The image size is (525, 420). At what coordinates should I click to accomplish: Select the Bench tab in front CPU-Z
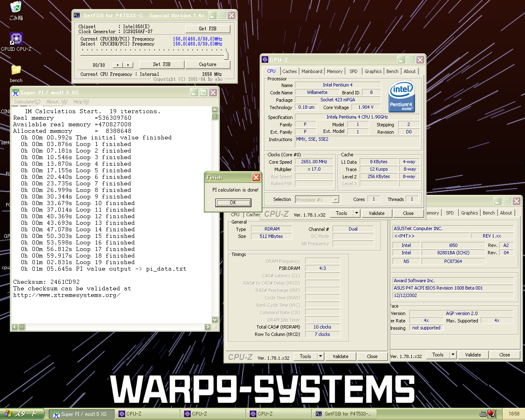[x=393, y=71]
